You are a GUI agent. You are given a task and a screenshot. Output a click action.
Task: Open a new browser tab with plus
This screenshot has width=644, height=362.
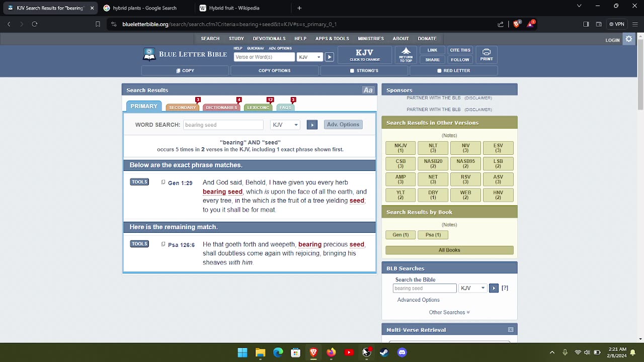coord(299,8)
